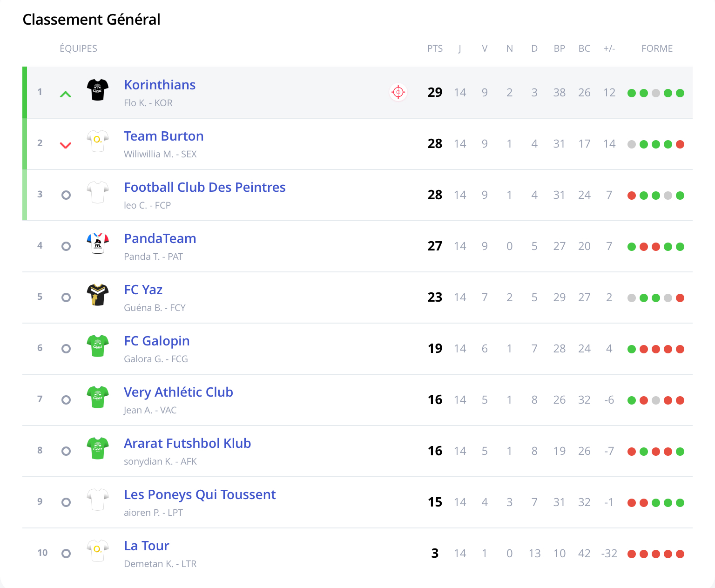Click the unchanged-rank circle beside PandaTeam
Image resolution: width=715 pixels, height=588 pixels.
[x=66, y=246]
